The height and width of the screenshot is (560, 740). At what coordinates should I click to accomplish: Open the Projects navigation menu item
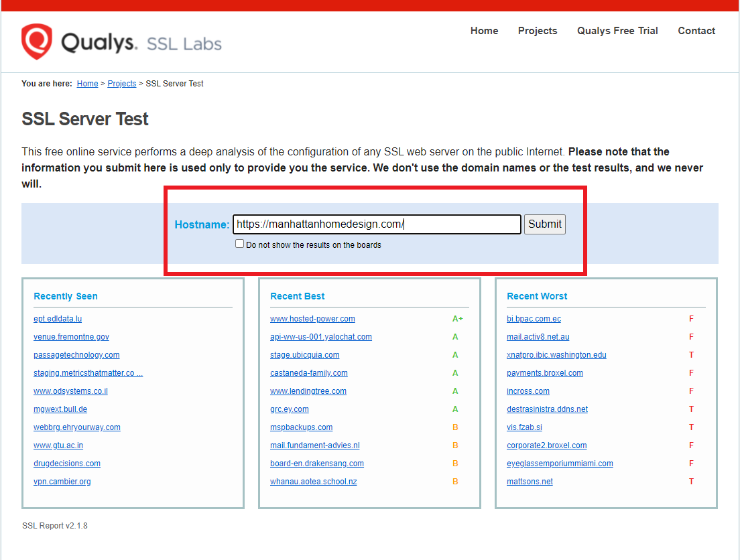tap(538, 31)
